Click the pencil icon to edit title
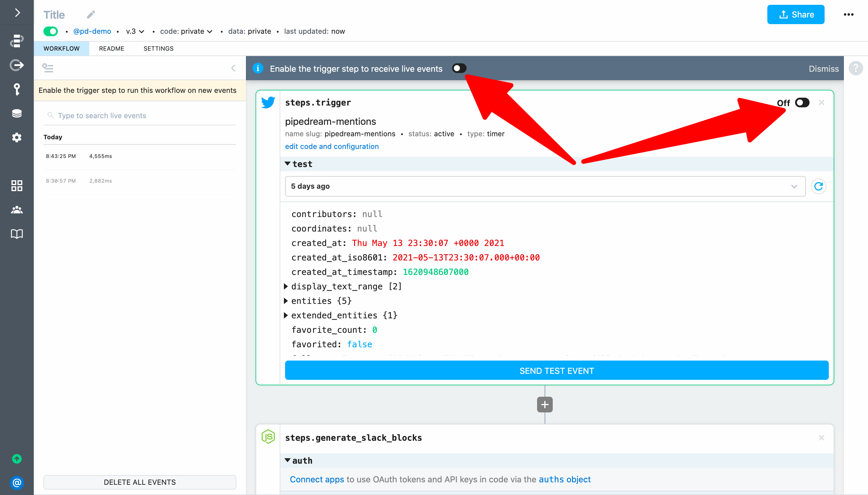This screenshot has height=495, width=868. tap(91, 14)
